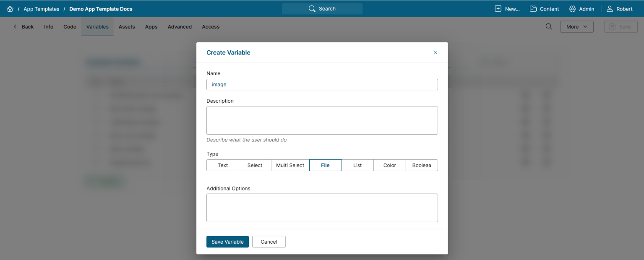
Task: Click the home icon in breadcrumb
Action: pos(10,9)
